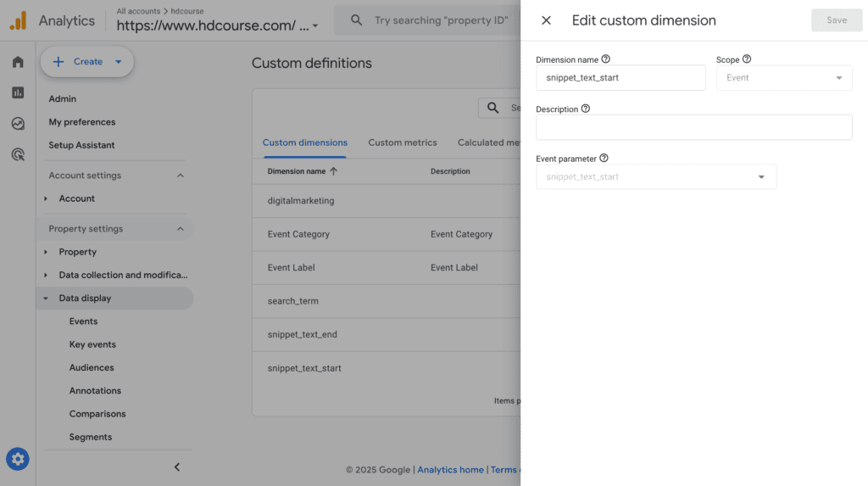Click the help icon beside Event parameter
Image resolution: width=868 pixels, height=486 pixels.
pos(604,159)
